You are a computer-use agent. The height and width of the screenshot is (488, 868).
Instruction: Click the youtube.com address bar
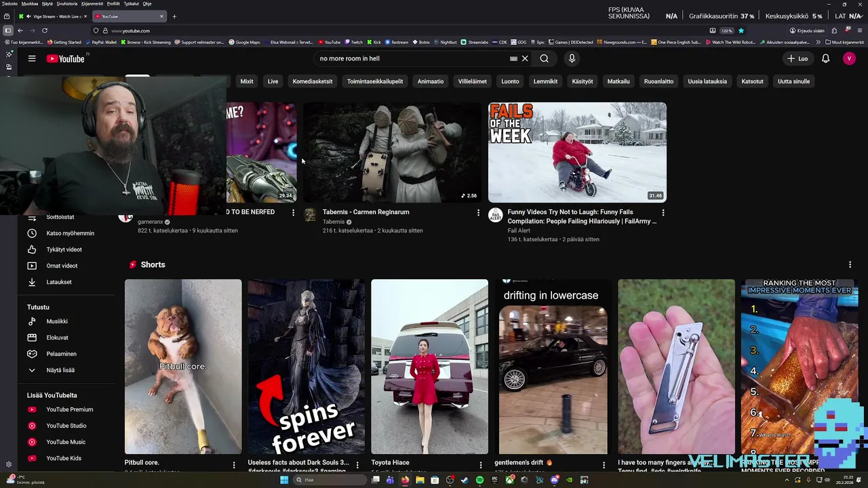click(400, 30)
